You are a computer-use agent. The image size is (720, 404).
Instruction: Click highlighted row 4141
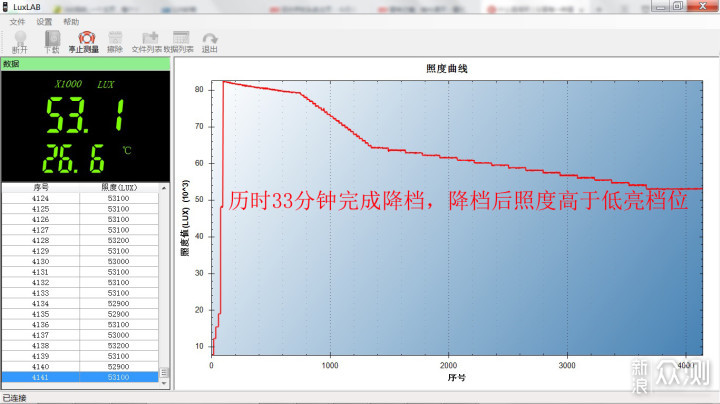click(80, 377)
